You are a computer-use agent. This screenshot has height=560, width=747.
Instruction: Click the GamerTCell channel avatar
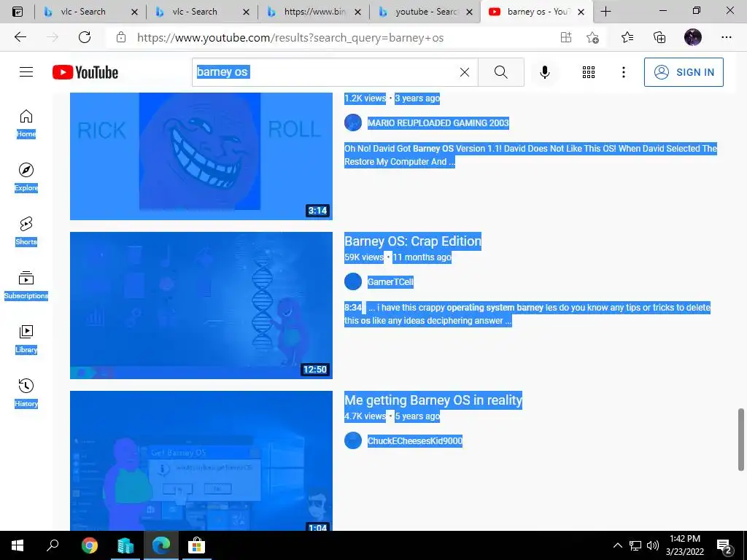353,281
